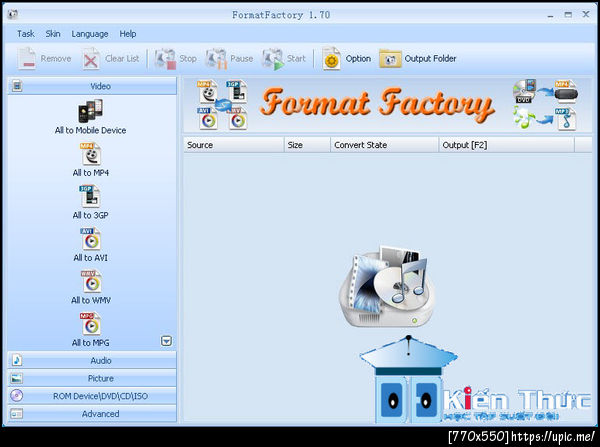This screenshot has width=600, height=447.
Task: Click the Option label
Action: tap(358, 59)
